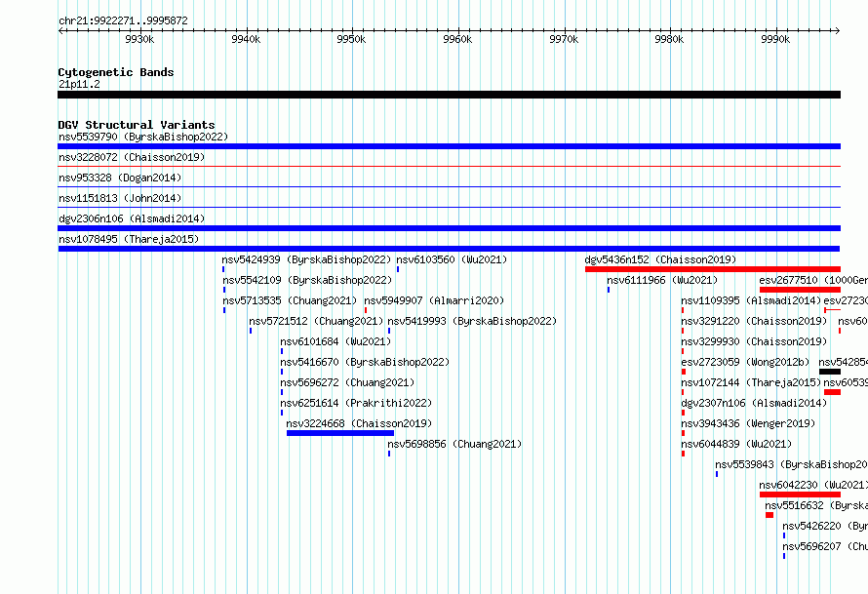Click the thin red line under nsv3228072

click(449, 166)
